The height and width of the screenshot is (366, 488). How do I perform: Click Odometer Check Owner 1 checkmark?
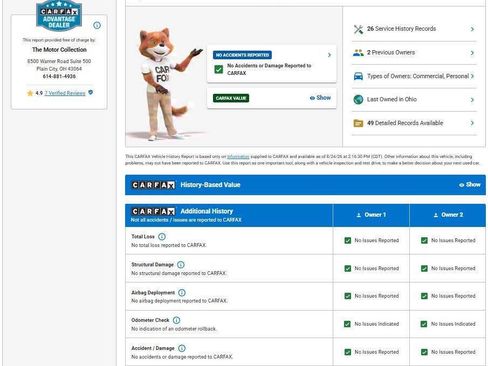pyautogui.click(x=347, y=324)
